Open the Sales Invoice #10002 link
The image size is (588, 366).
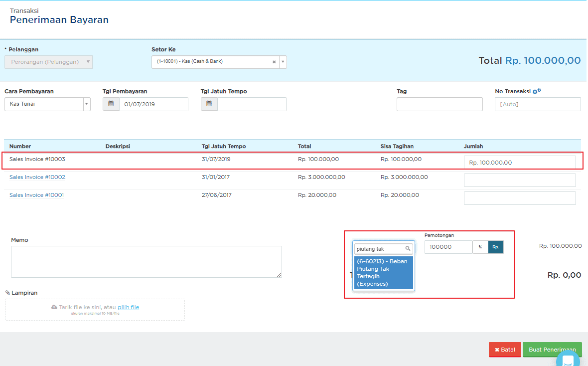click(37, 177)
